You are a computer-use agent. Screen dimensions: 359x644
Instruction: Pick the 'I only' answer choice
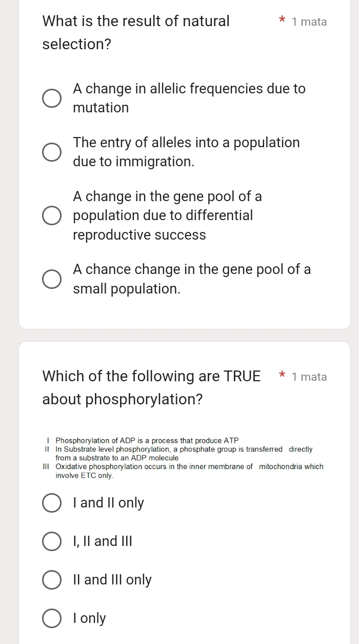51,618
